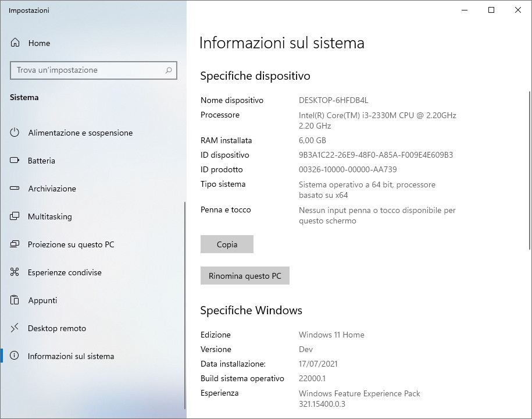This screenshot has width=532, height=419.
Task: Click the Copia button
Action: (227, 244)
